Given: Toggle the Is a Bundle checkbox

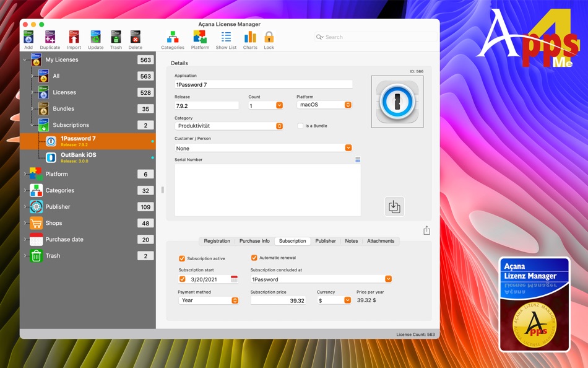Looking at the screenshot, I should (300, 126).
